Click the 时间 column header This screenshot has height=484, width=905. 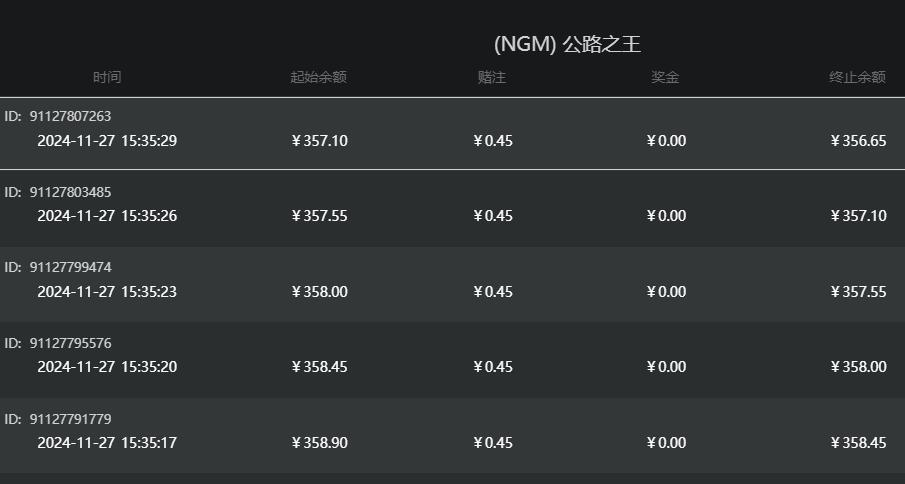click(x=107, y=77)
